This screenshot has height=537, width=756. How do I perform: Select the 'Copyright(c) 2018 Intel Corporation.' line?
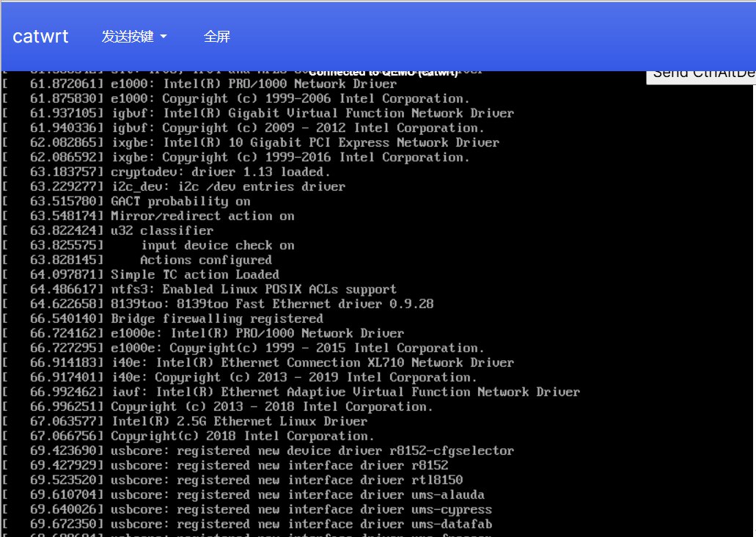click(188, 436)
